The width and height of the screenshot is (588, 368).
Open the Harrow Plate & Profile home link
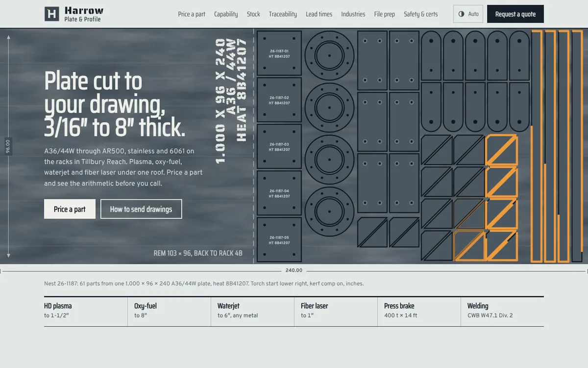[74, 14]
